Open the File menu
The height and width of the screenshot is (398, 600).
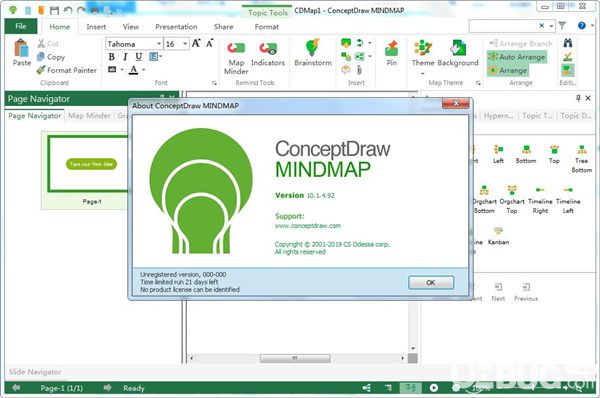[x=21, y=26]
